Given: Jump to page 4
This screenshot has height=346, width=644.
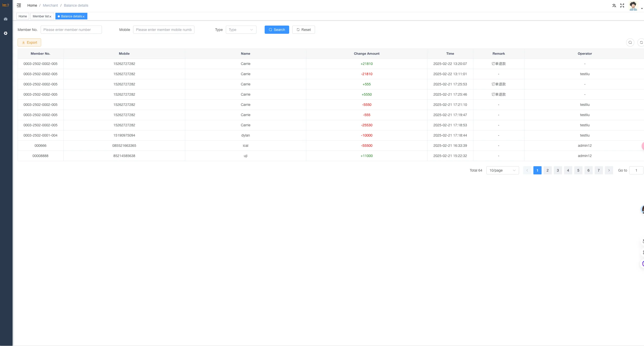Looking at the screenshot, I should click(568, 170).
